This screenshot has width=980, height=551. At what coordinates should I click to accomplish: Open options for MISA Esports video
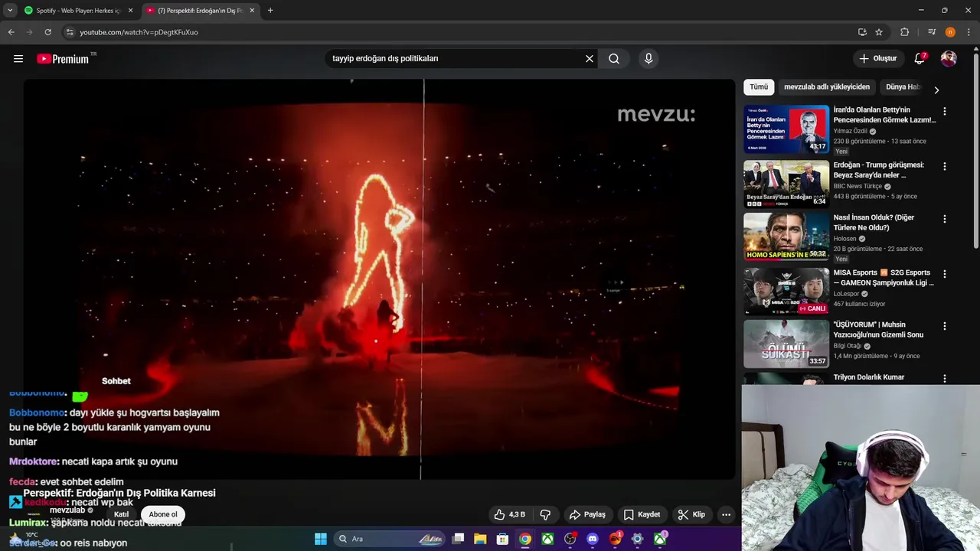(944, 273)
